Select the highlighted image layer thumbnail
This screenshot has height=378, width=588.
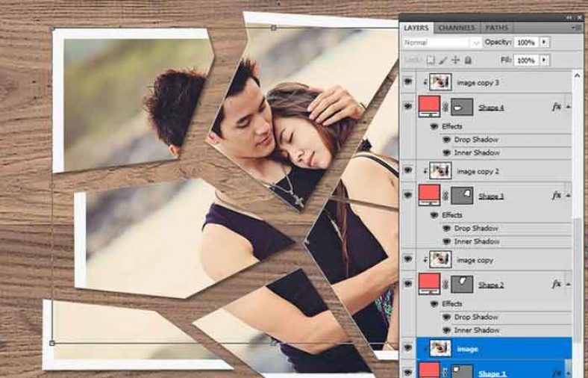440,348
